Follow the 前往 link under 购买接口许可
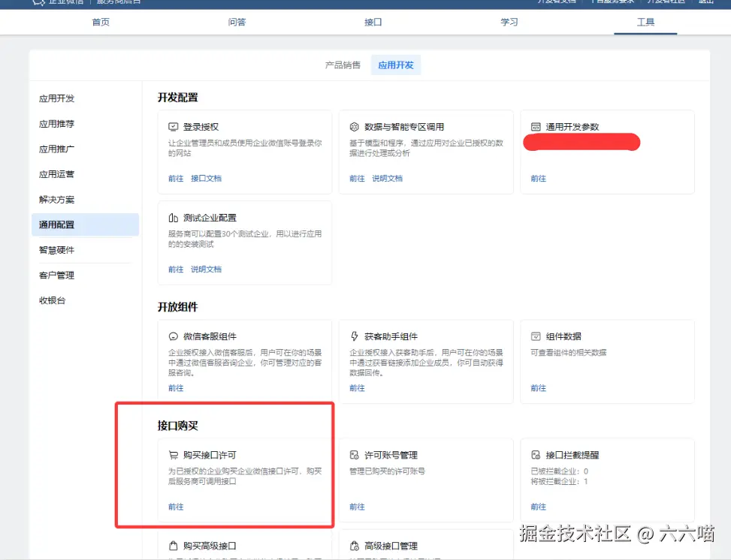Viewport: 731px width, 560px height. pyautogui.click(x=176, y=507)
